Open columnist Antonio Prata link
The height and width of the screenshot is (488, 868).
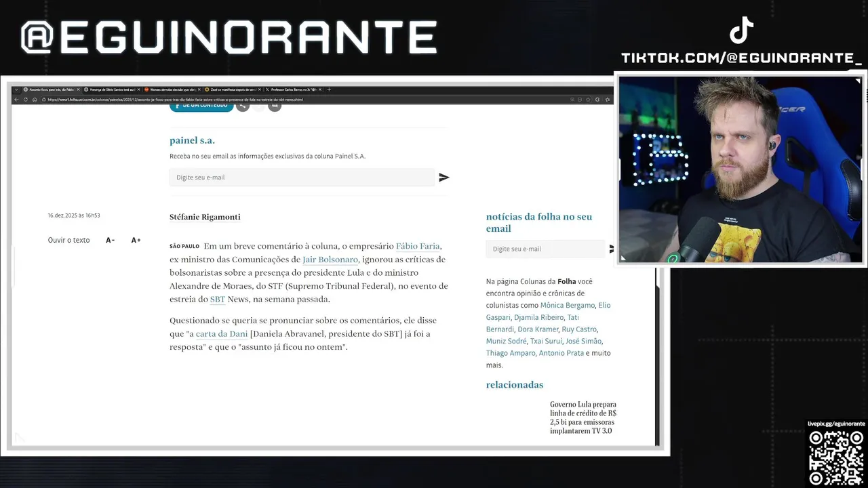(561, 353)
